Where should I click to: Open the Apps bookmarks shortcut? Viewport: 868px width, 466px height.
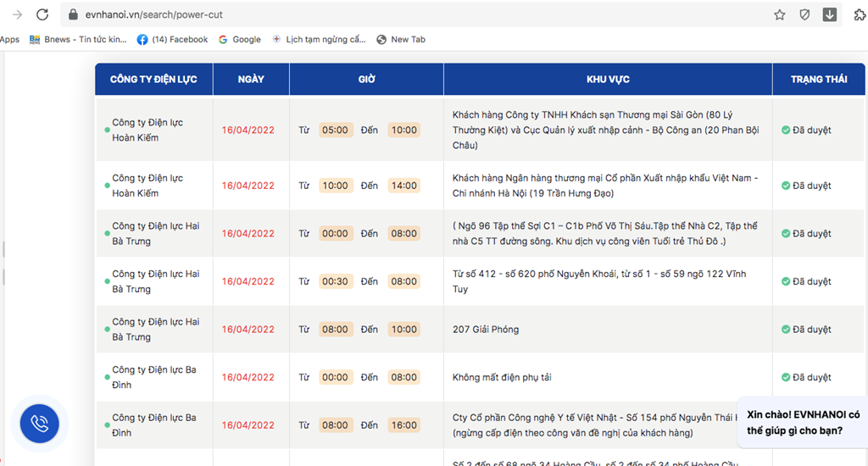[9, 39]
